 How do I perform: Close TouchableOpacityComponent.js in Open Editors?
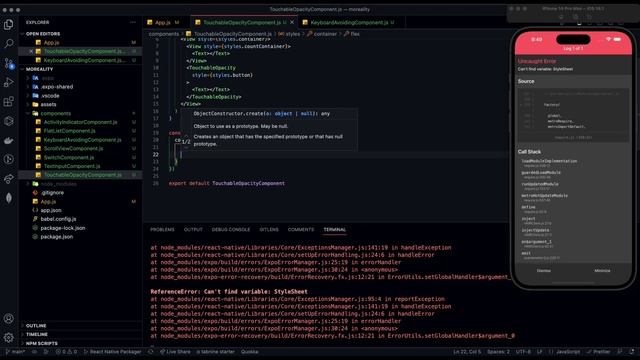pos(31,51)
